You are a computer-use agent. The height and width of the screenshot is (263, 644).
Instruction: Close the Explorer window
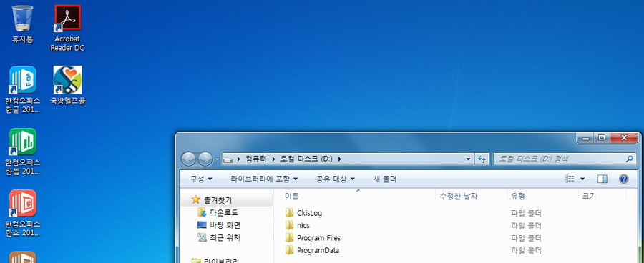click(625, 138)
